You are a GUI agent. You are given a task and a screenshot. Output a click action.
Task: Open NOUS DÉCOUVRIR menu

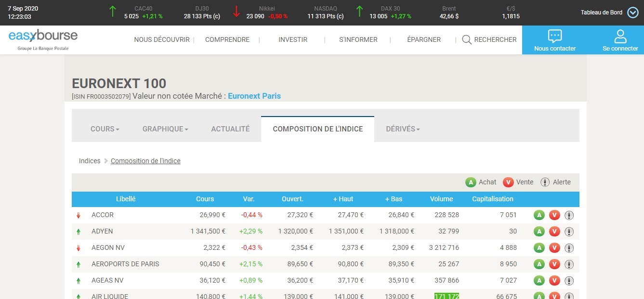[162, 39]
